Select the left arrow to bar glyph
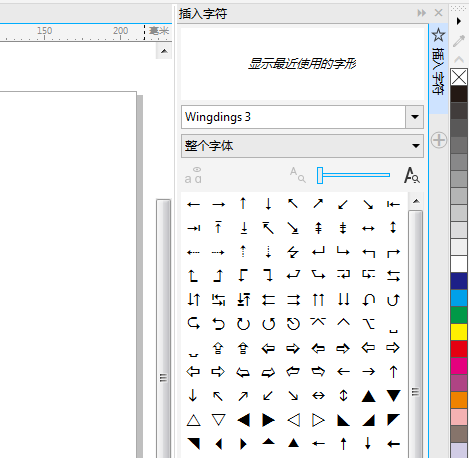This screenshot has height=458, width=470. pos(393,204)
